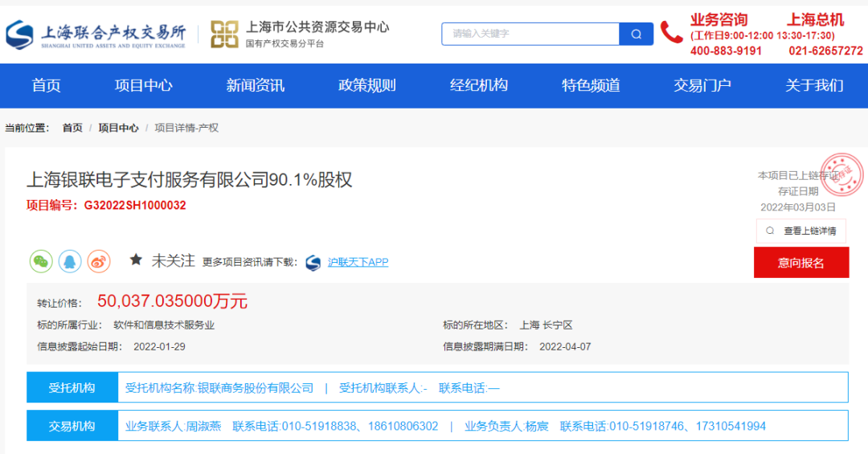Click the 沪联天下APP logo icon

point(313,263)
